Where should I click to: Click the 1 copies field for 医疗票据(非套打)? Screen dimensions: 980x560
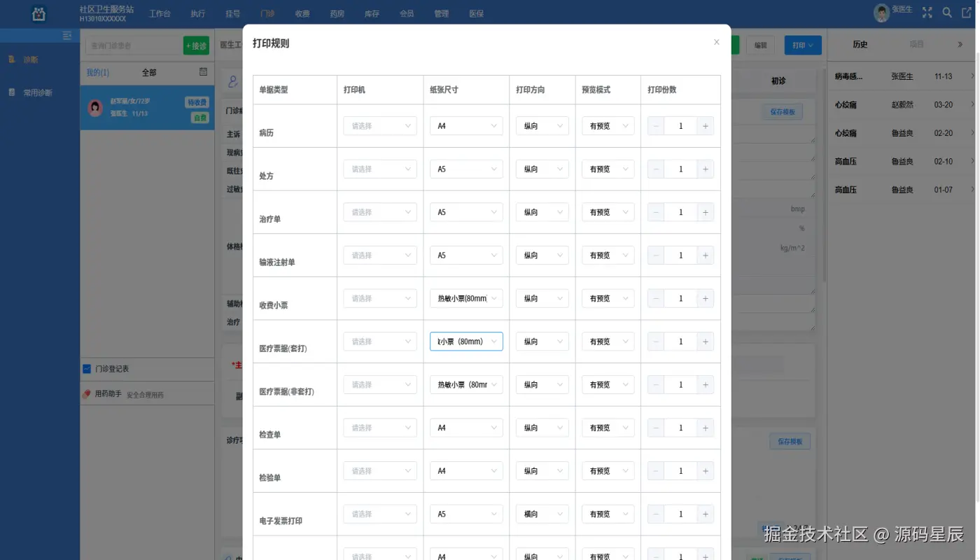point(680,384)
